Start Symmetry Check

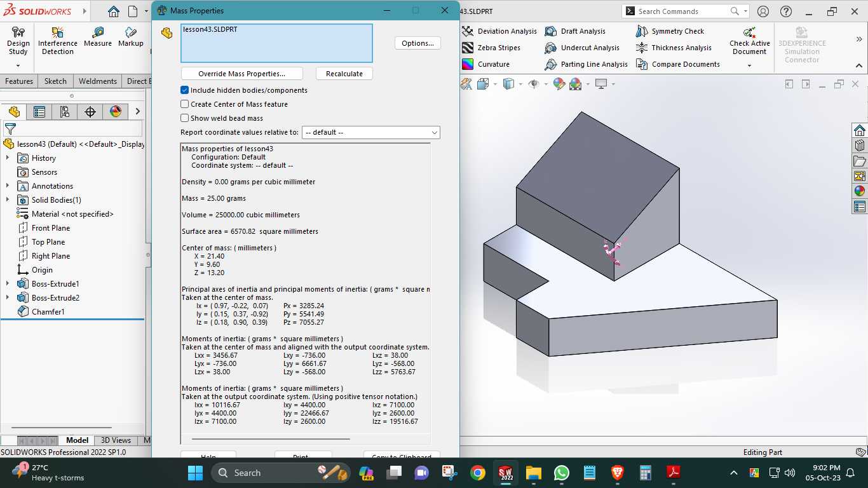pyautogui.click(x=670, y=31)
